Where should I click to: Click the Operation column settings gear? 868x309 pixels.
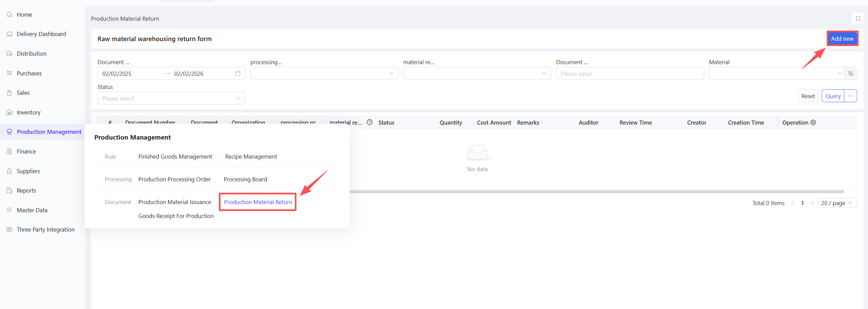click(813, 123)
